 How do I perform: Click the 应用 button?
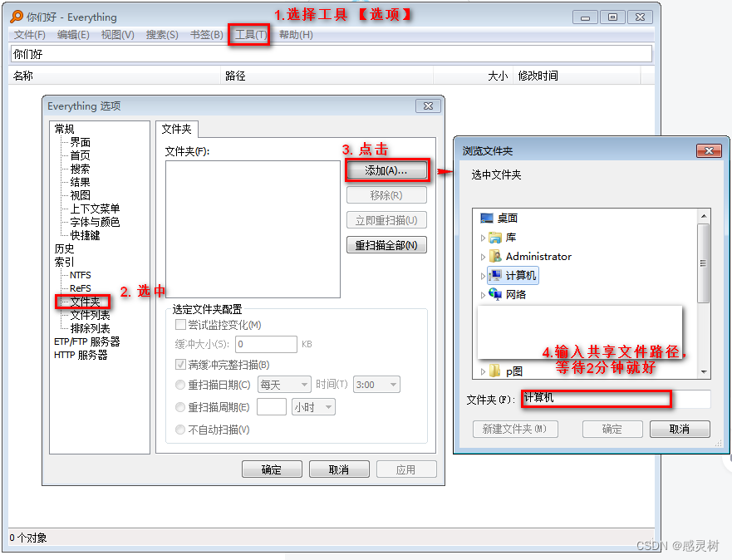click(406, 469)
